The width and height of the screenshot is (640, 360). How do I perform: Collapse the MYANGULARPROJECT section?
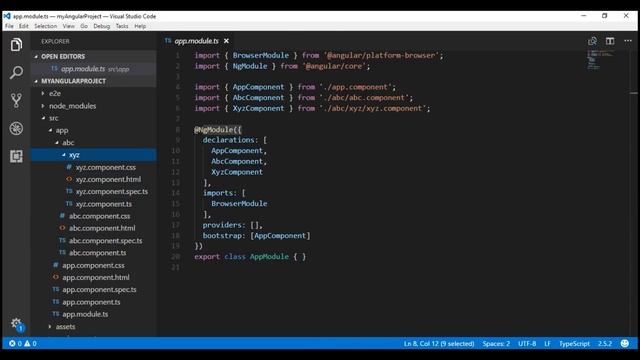(94, 81)
